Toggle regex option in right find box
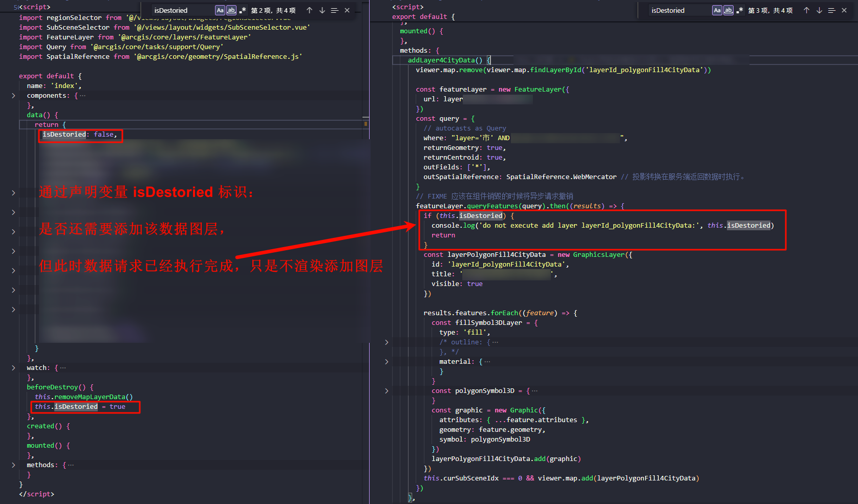Viewport: 858px width, 504px height. (740, 10)
